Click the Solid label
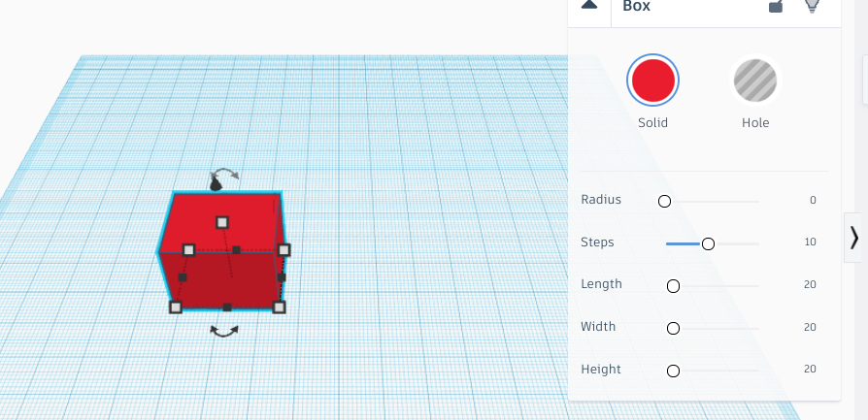868x420 pixels. [652, 123]
